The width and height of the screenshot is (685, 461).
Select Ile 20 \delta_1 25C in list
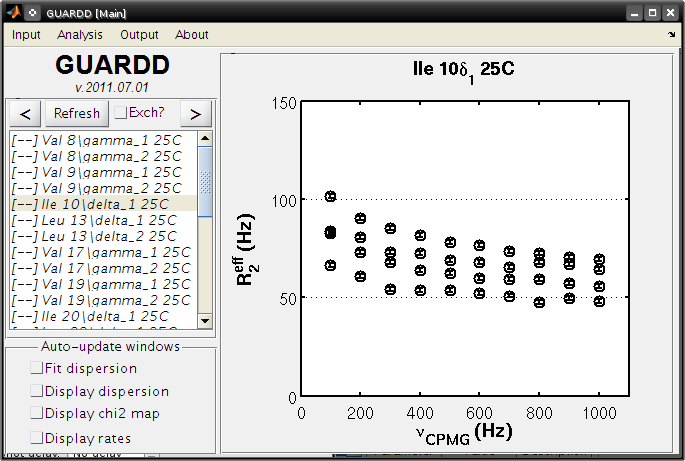pos(104,316)
